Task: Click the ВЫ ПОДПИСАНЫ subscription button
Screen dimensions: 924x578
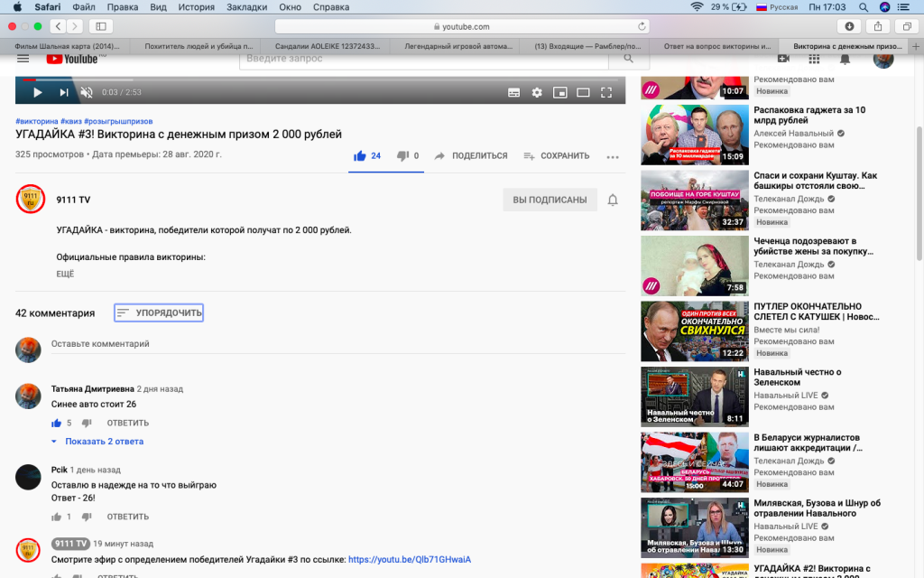Action: pyautogui.click(x=550, y=200)
